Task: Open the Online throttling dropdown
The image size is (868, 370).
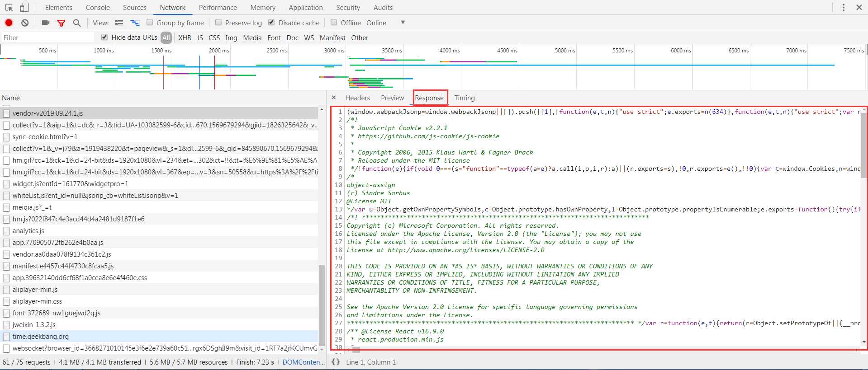Action: (x=385, y=23)
